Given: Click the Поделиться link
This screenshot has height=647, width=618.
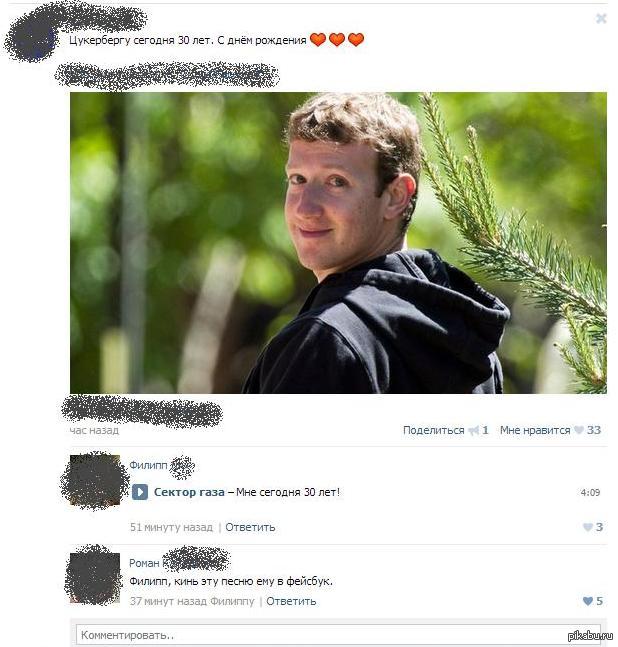Looking at the screenshot, I should 434,430.
